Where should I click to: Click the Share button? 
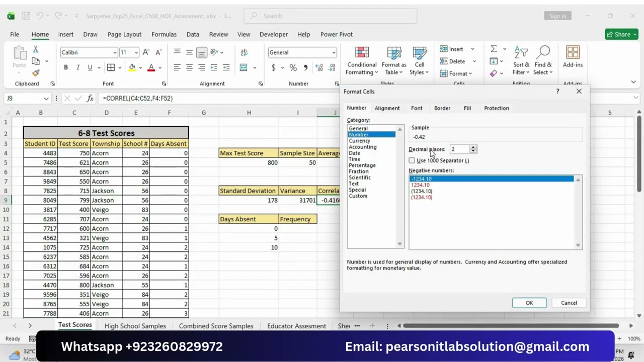622,34
